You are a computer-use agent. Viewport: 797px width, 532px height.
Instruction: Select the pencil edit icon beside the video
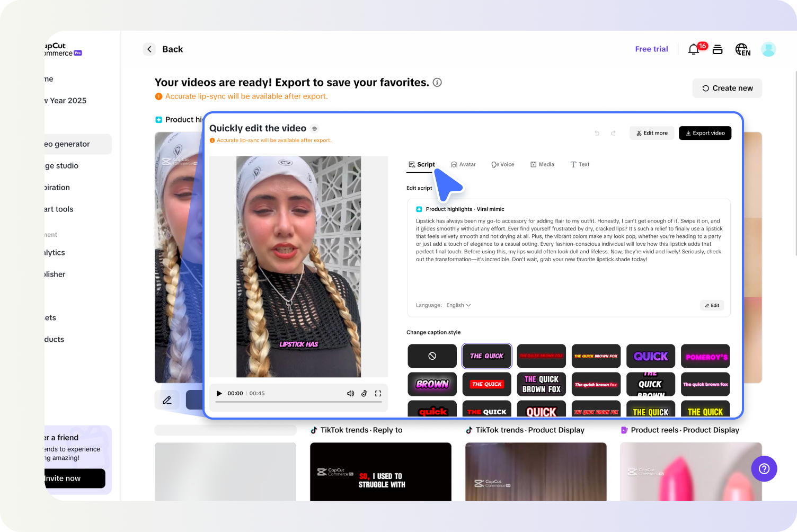tap(167, 400)
